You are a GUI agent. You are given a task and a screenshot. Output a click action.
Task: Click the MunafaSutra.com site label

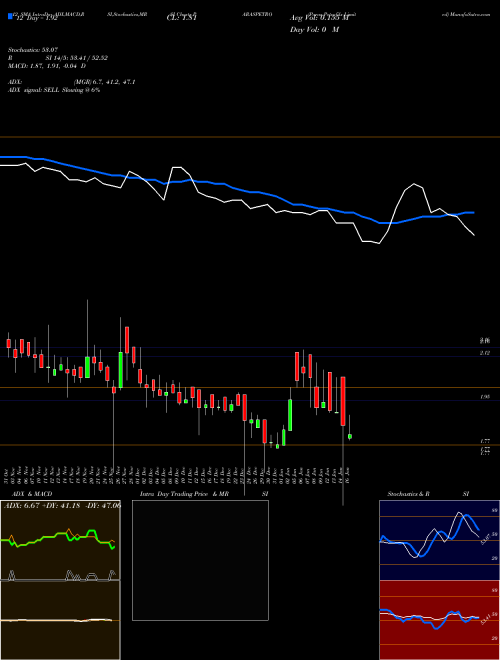tap(470, 14)
